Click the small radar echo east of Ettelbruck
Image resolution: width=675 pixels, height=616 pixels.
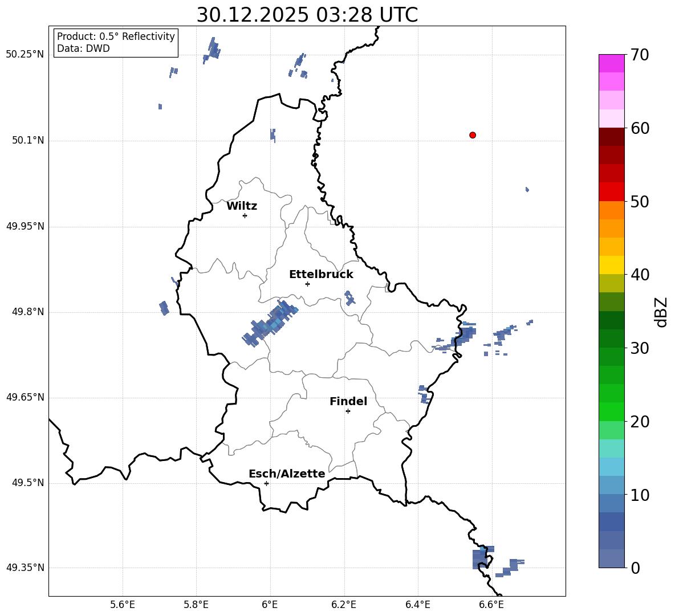(x=349, y=297)
